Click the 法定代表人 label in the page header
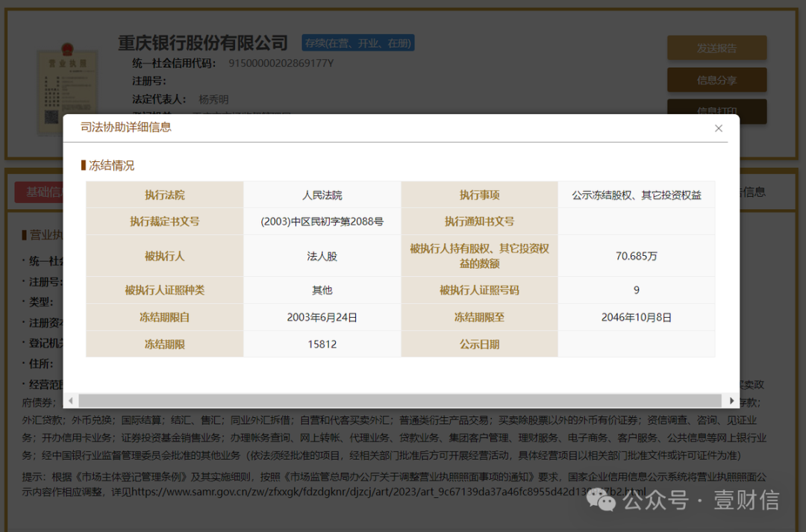806x532 pixels. pos(159,99)
